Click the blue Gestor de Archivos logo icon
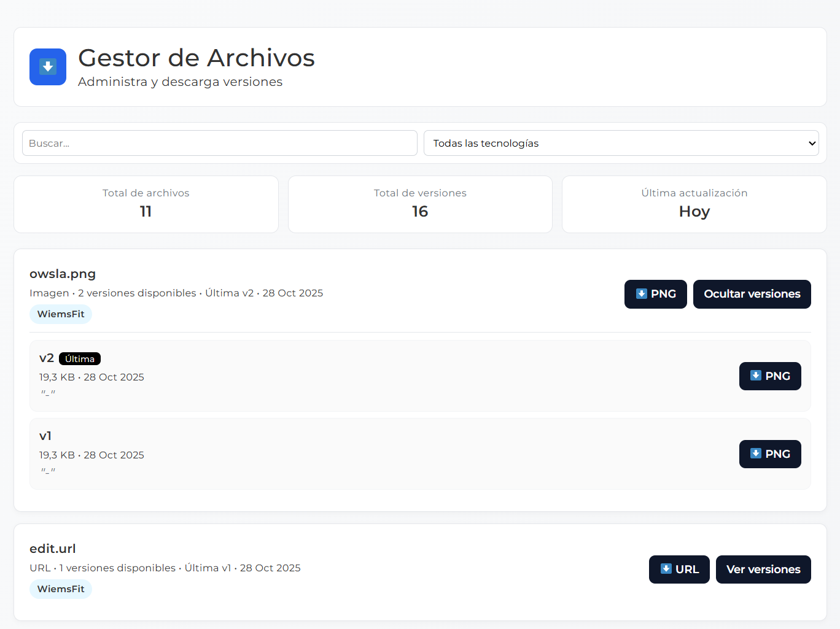Screen dimensions: 840x629 (x=48, y=67)
